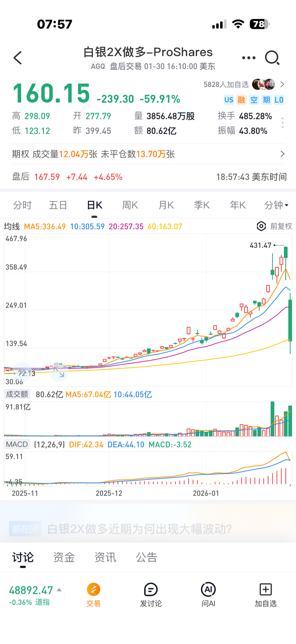Tap the battery indicator in status bar
The width and height of the screenshot is (296, 644).
pos(260,24)
